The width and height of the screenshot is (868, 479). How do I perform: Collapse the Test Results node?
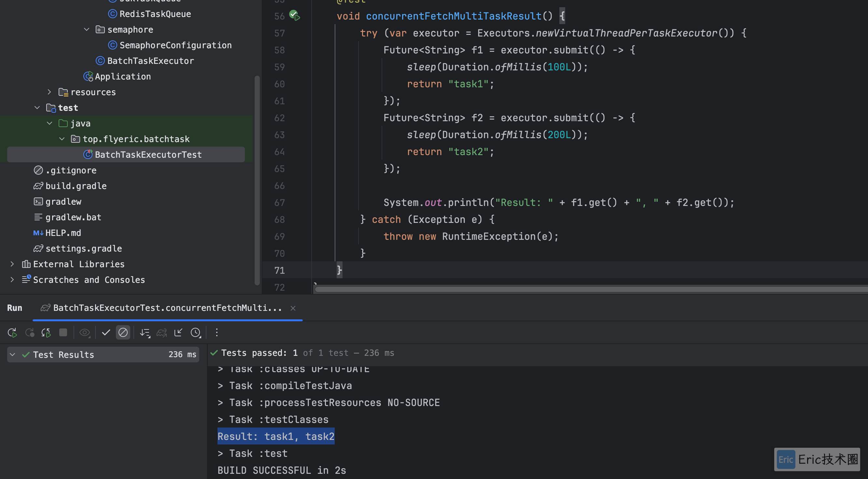click(x=12, y=355)
